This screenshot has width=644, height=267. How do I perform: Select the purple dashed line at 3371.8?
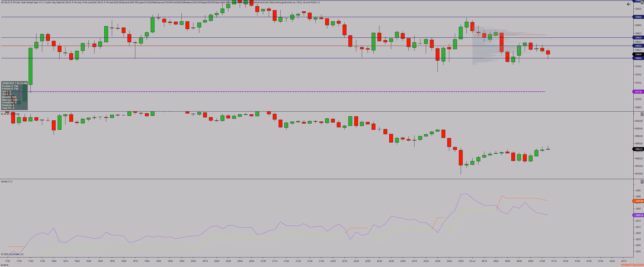point(300,92)
